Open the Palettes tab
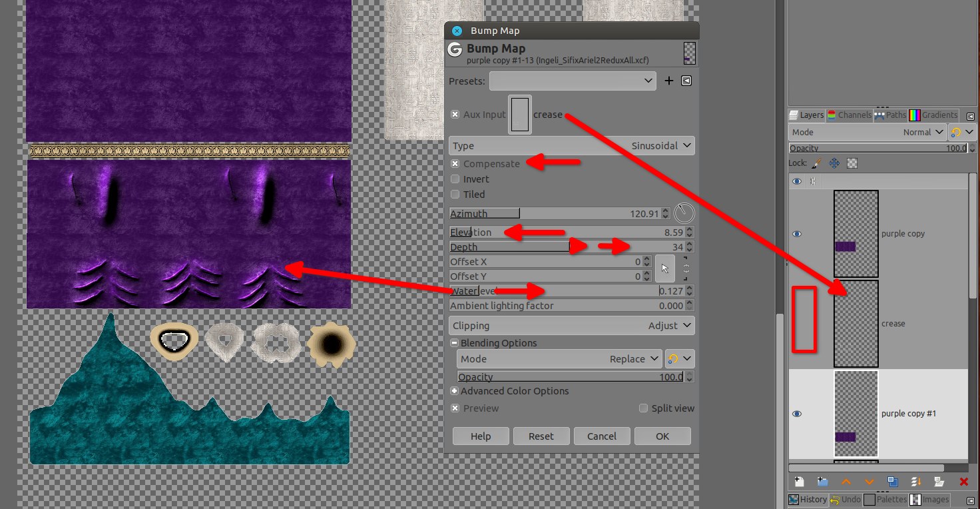The width and height of the screenshot is (980, 509). [x=885, y=500]
